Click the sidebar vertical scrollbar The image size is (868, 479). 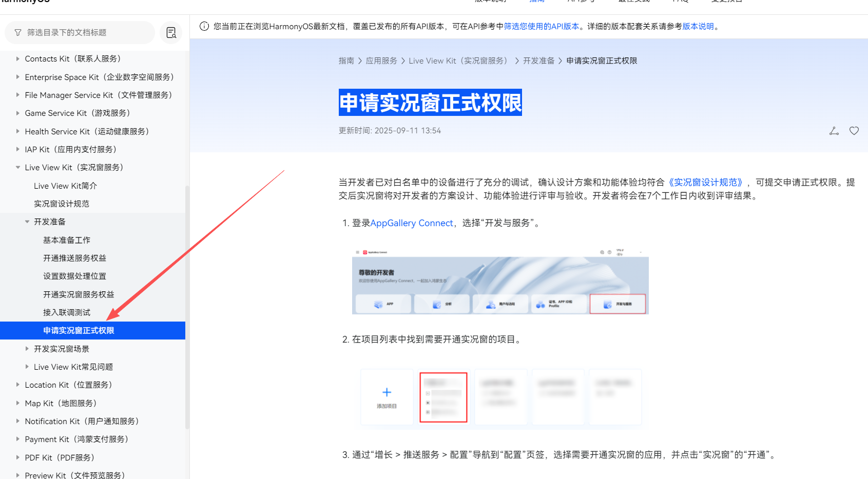(187, 308)
